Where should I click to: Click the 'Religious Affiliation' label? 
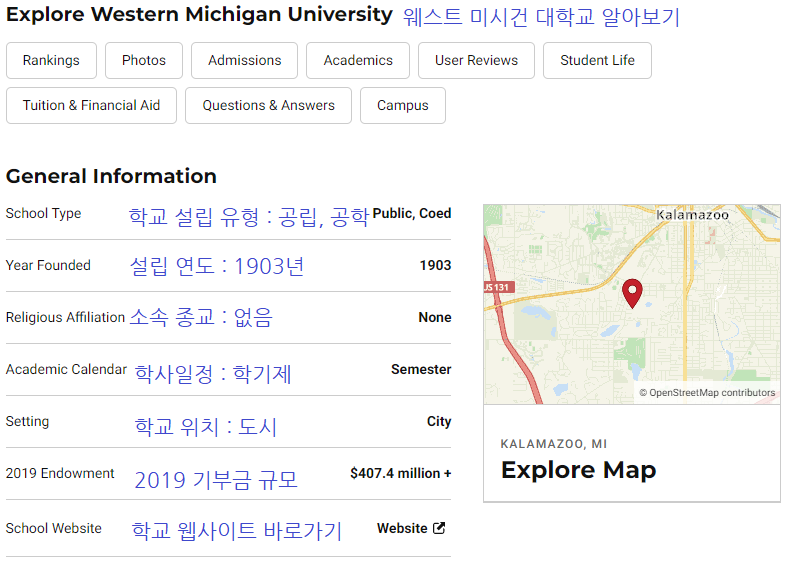pos(65,317)
